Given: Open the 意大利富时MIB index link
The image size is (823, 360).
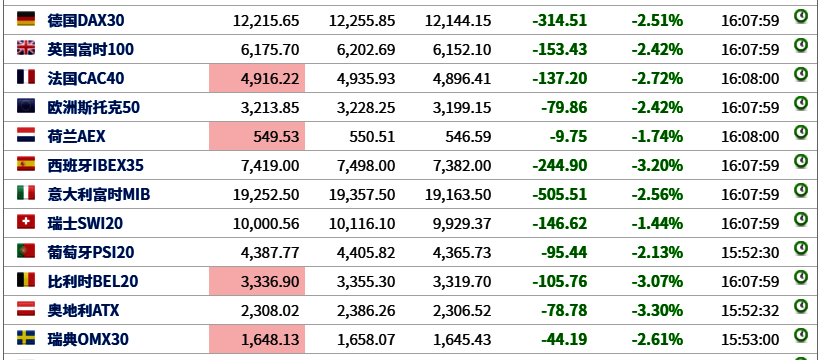Looking at the screenshot, I should (x=99, y=195).
